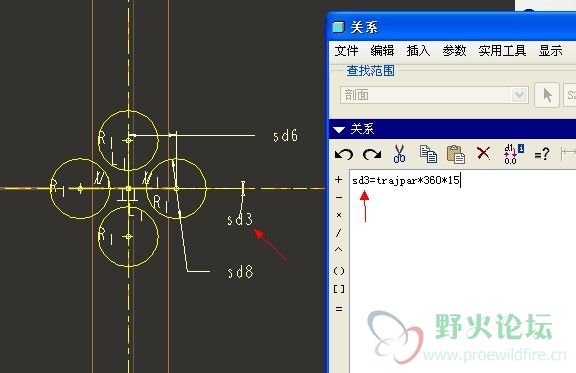Click the Undo arrow icon
This screenshot has width=576, height=373.
(x=344, y=154)
